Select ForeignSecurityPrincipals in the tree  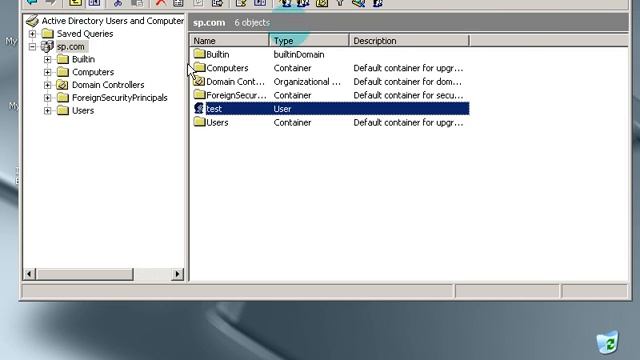[120, 98]
